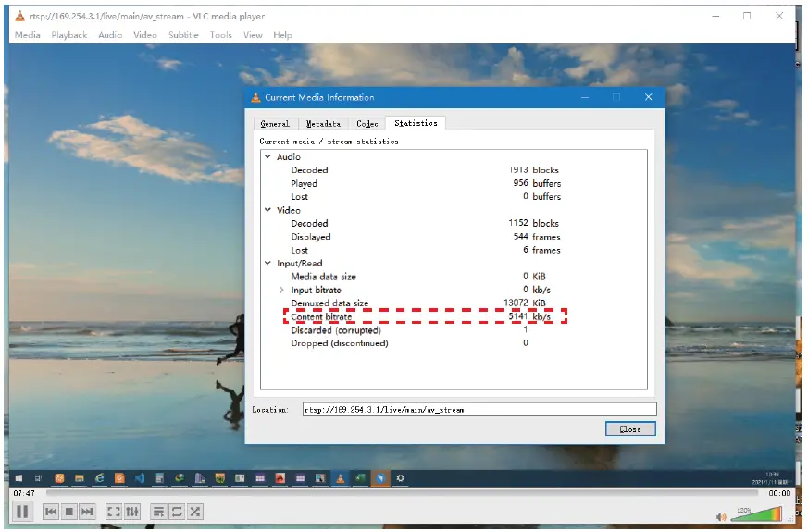This screenshot has width=808, height=532.
Task: Select the Discarded (corrupted) row
Action: click(x=454, y=330)
